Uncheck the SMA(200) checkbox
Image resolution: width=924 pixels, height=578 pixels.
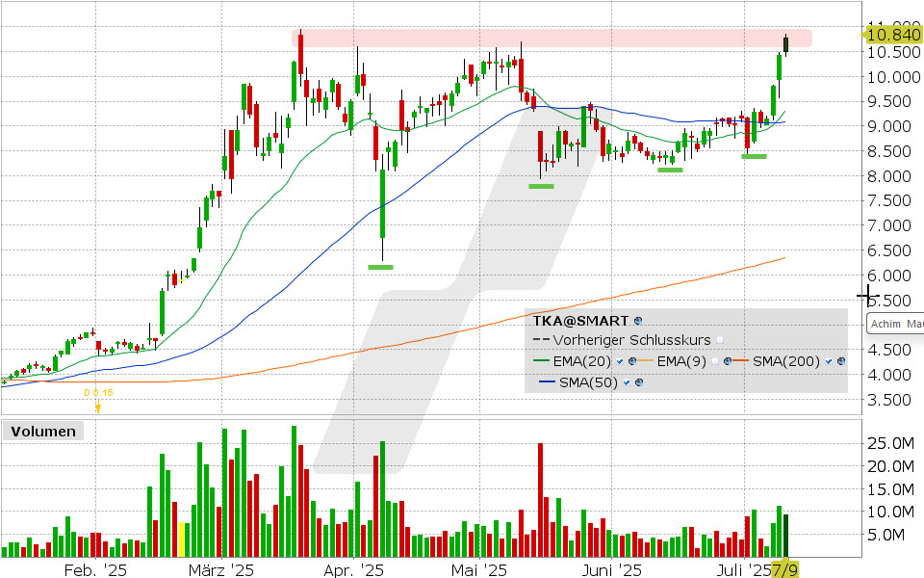pos(829,361)
